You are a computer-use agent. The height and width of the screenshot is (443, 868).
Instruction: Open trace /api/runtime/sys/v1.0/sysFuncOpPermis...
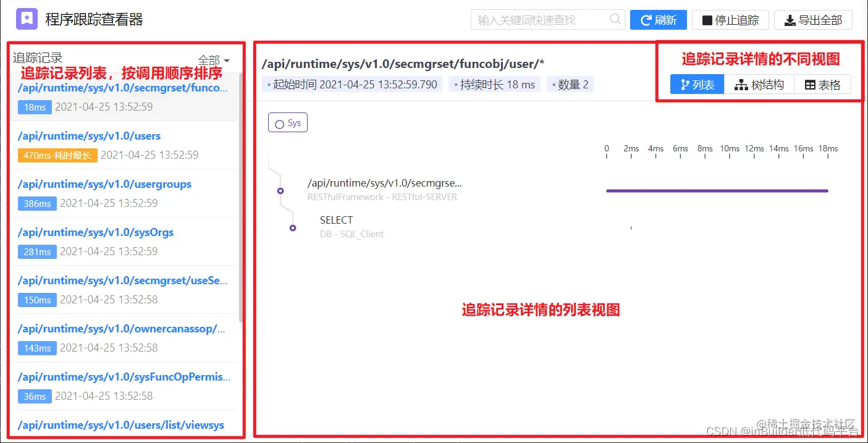124,377
